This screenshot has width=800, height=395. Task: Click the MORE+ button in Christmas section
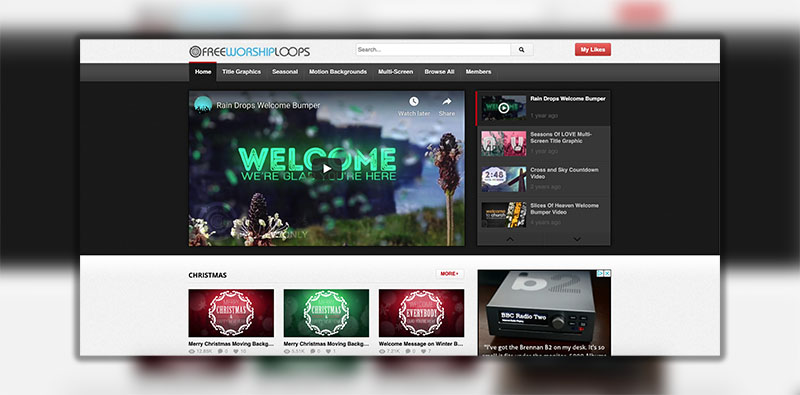(449, 274)
